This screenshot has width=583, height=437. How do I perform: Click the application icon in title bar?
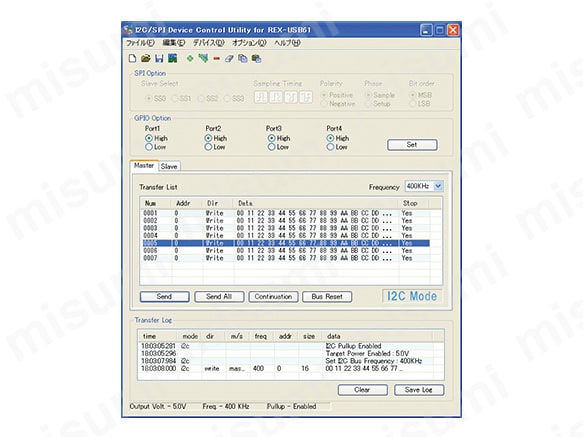click(129, 30)
